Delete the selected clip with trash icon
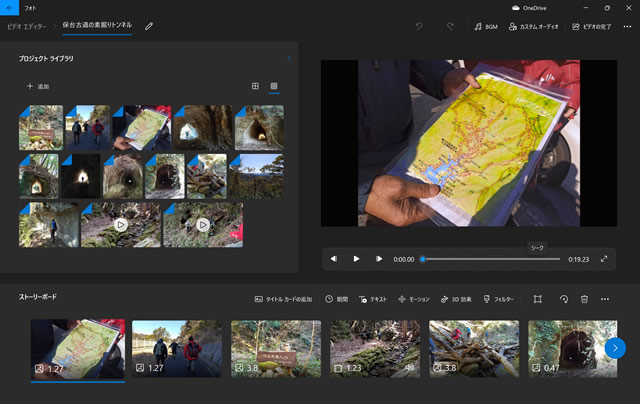The width and height of the screenshot is (640, 404). point(584,299)
